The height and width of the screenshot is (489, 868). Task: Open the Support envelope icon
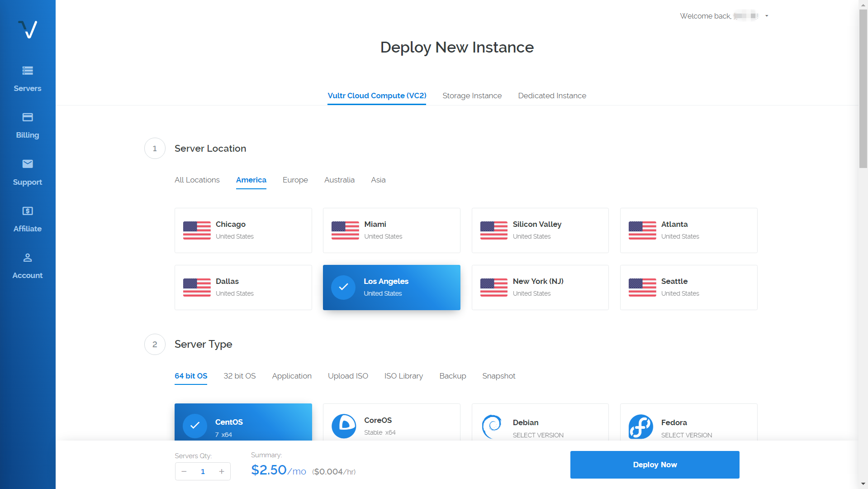[x=28, y=164]
